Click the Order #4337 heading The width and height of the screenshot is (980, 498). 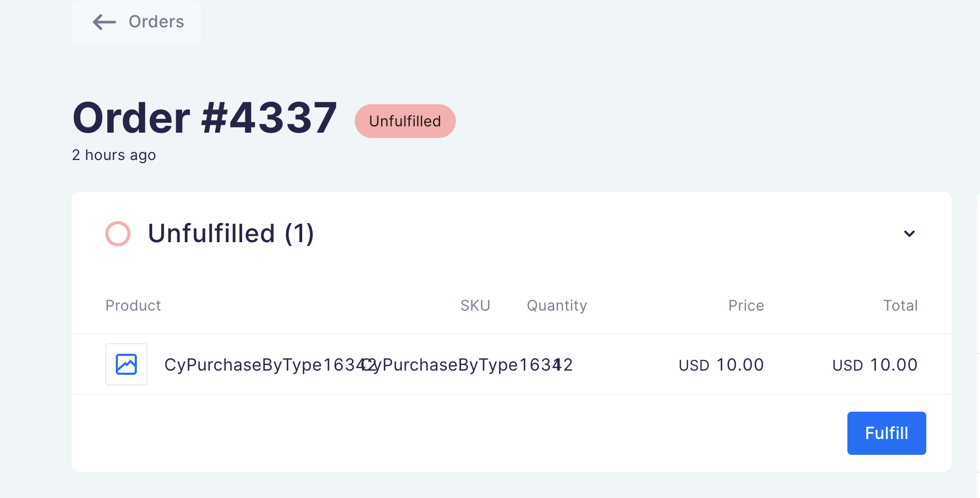point(205,117)
